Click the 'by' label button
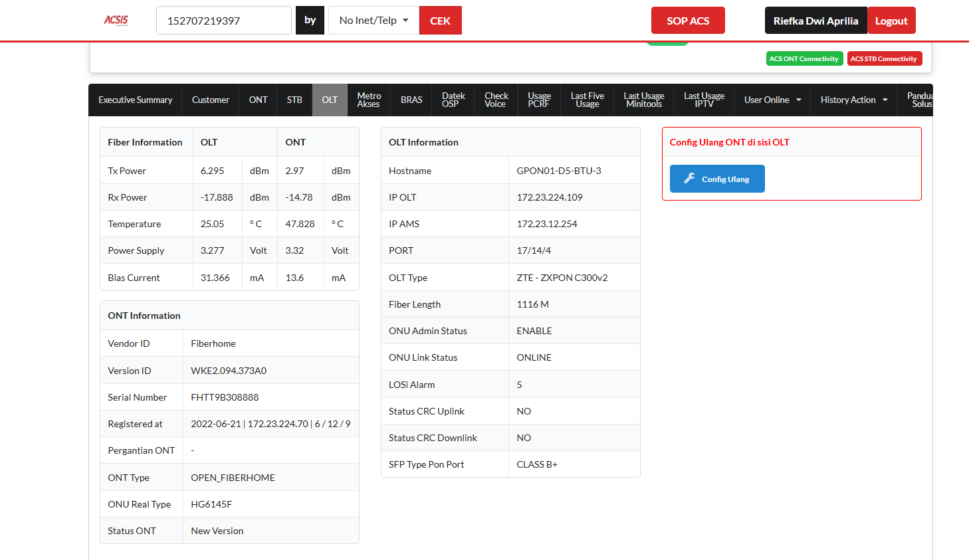 pyautogui.click(x=310, y=21)
